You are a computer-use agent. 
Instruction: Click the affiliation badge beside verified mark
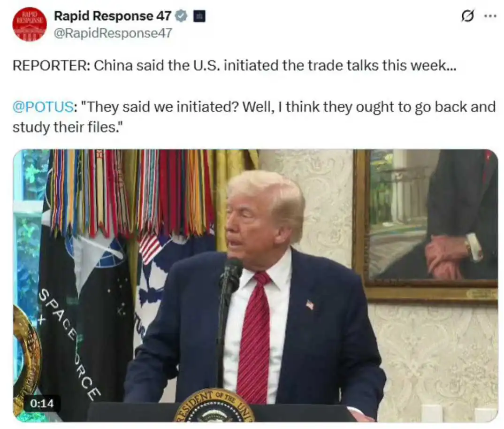click(x=199, y=16)
